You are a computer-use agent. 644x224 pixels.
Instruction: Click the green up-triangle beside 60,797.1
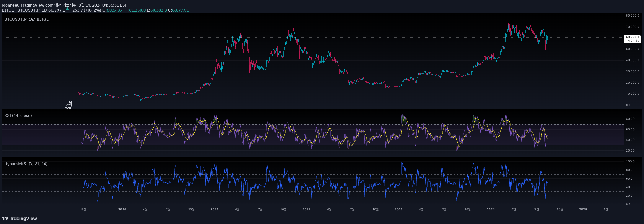(67, 9)
